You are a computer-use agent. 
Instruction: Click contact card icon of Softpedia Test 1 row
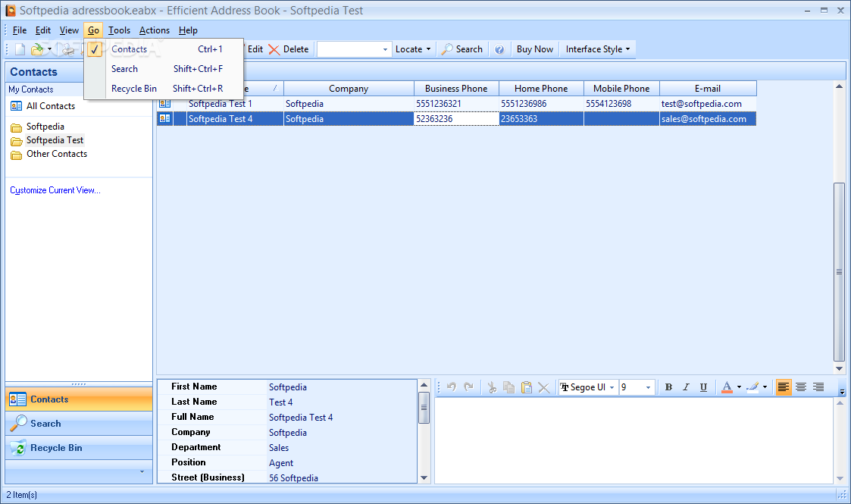(165, 104)
